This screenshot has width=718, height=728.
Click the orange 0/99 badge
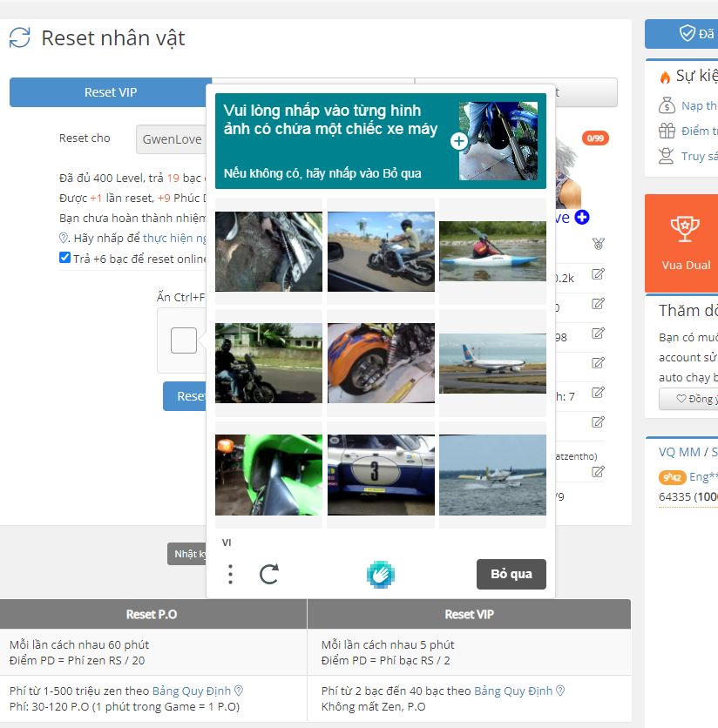[x=594, y=138]
